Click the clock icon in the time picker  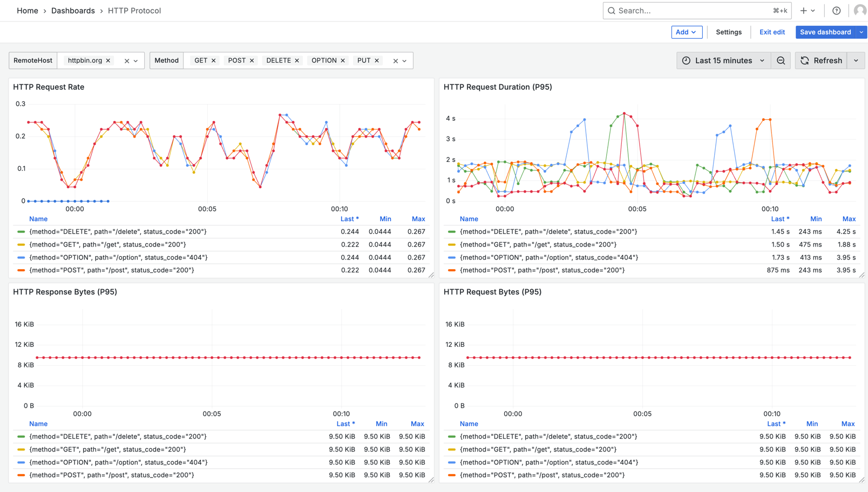tap(685, 60)
